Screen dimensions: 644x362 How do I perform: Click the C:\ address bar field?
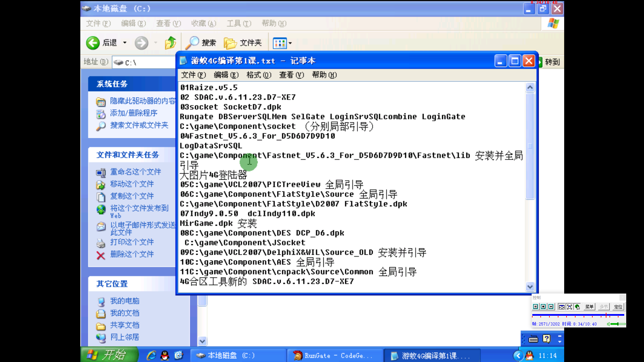pyautogui.click(x=144, y=62)
